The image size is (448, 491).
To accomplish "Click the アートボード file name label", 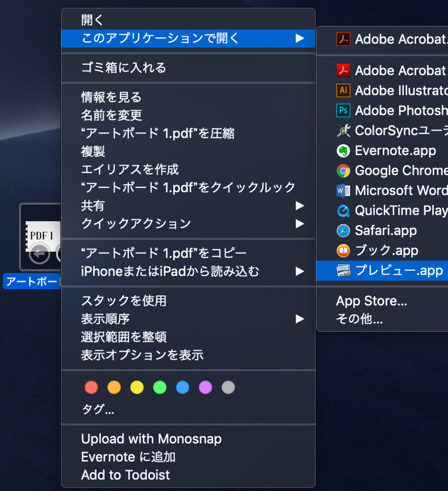I will (32, 281).
